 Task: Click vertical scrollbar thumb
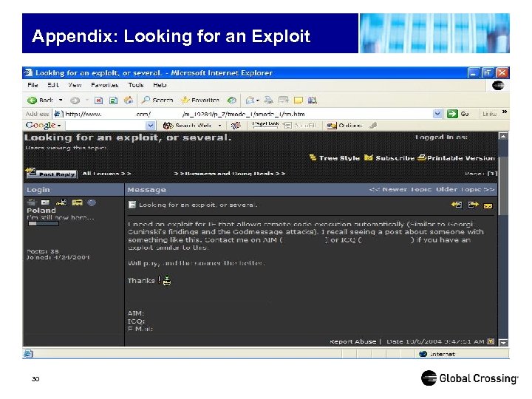point(503,186)
